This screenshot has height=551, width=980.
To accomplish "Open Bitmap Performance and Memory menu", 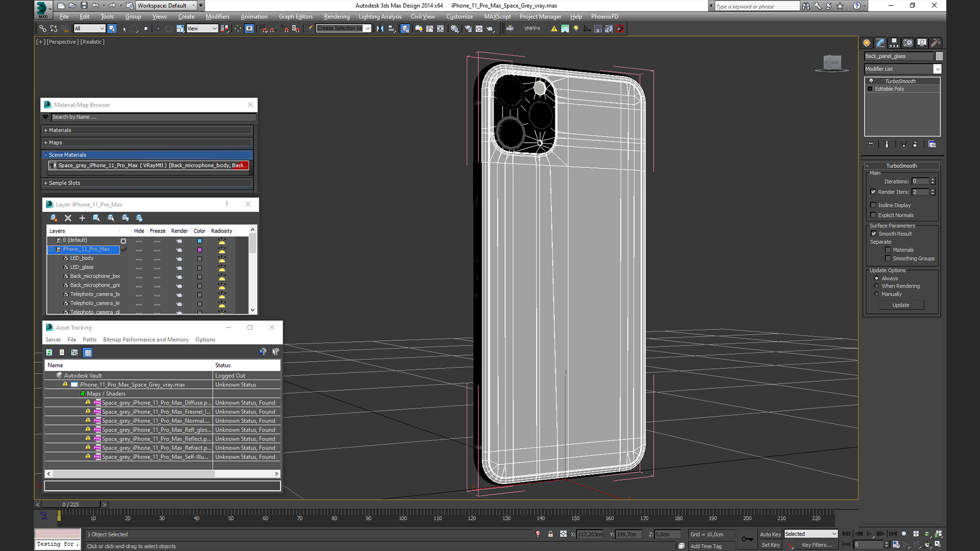I will pos(145,340).
